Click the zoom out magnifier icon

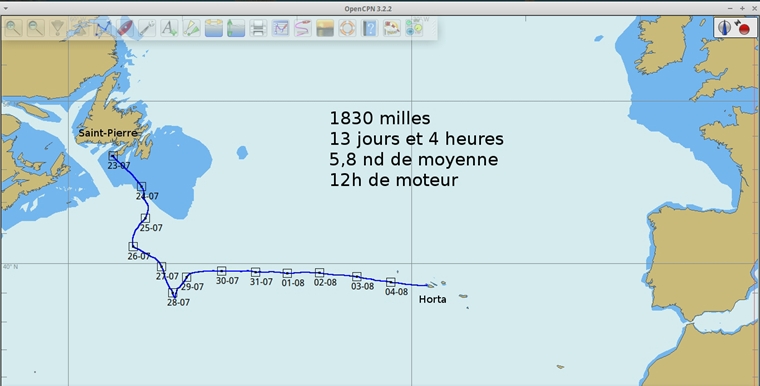coord(35,28)
